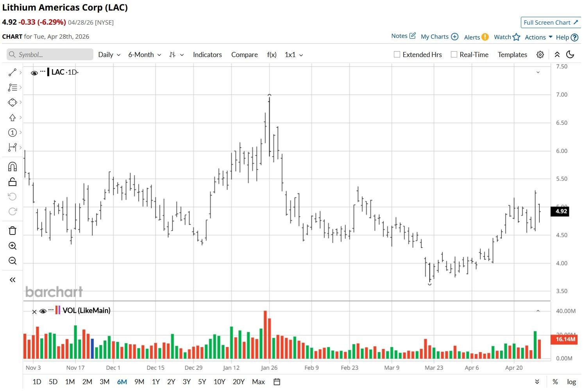The width and height of the screenshot is (583, 392).
Task: Click the Symbol search input field
Action: click(x=50, y=55)
